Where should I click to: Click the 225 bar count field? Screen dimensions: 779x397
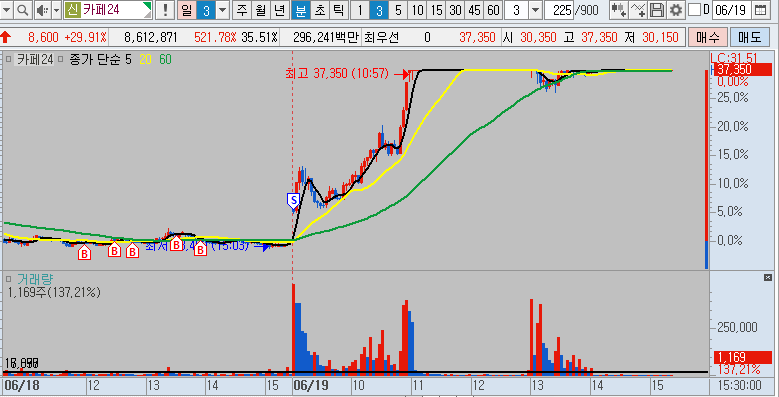(x=559, y=10)
